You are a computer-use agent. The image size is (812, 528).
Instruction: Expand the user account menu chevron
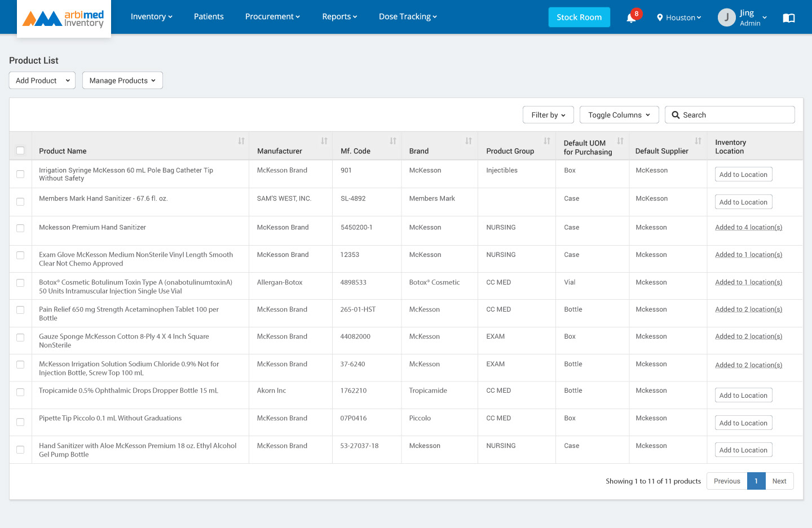tap(765, 18)
